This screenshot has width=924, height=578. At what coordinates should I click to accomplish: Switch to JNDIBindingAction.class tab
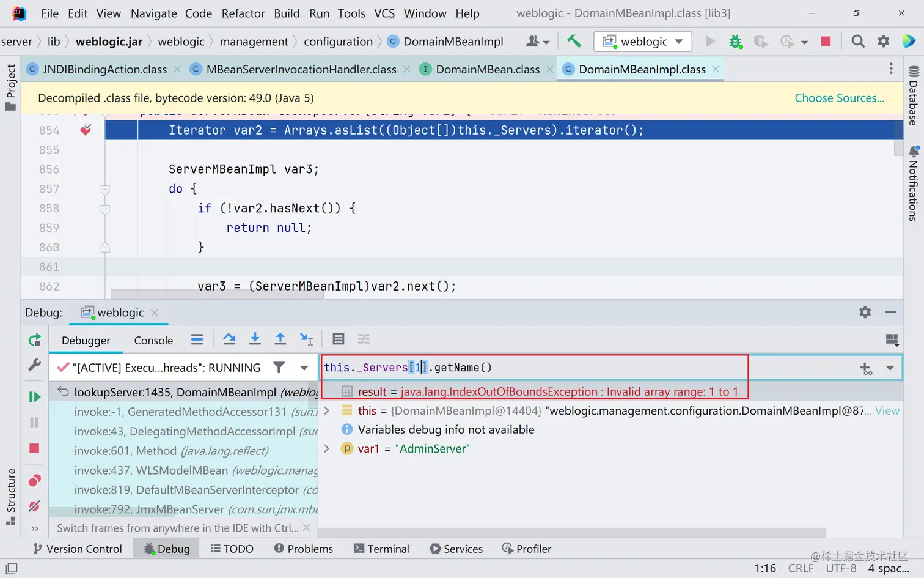pyautogui.click(x=105, y=69)
